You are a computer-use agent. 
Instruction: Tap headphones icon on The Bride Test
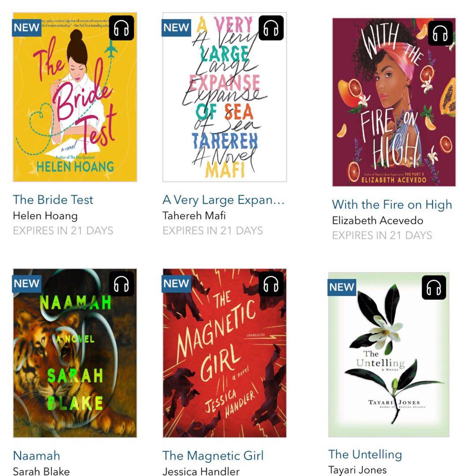click(121, 28)
